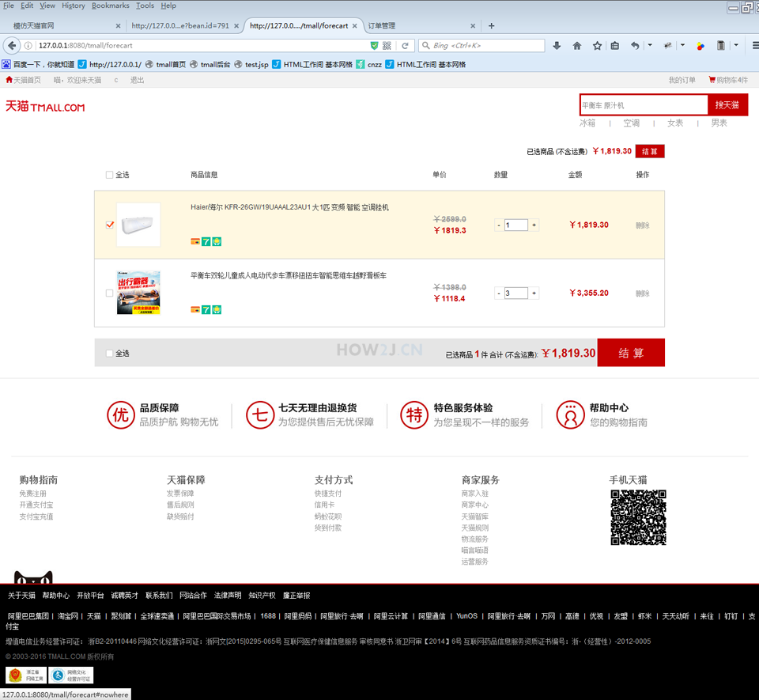Open the hamburger menu icon
Screen dimensions: 759x700
pyautogui.click(x=754, y=46)
